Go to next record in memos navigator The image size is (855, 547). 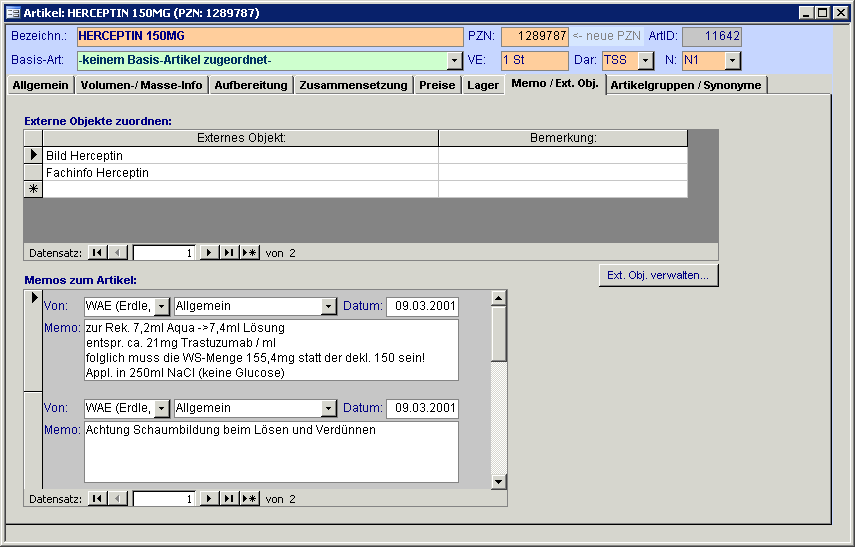click(209, 498)
